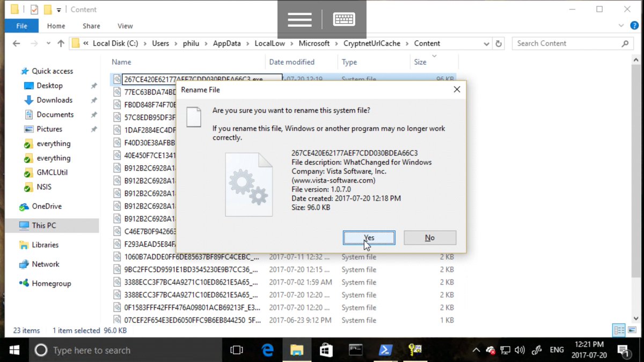
Task: Select Quick access in navigation pane
Action: (x=52, y=71)
